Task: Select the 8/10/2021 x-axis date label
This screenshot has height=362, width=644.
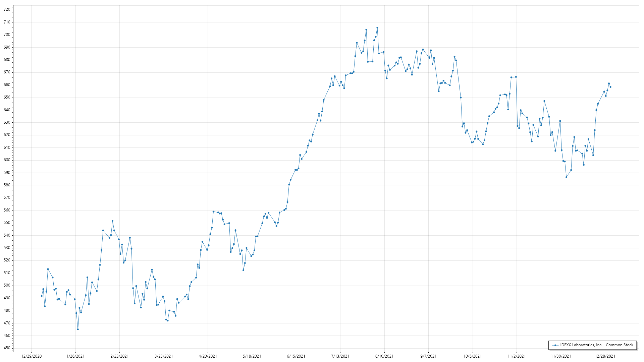Action: [384, 356]
